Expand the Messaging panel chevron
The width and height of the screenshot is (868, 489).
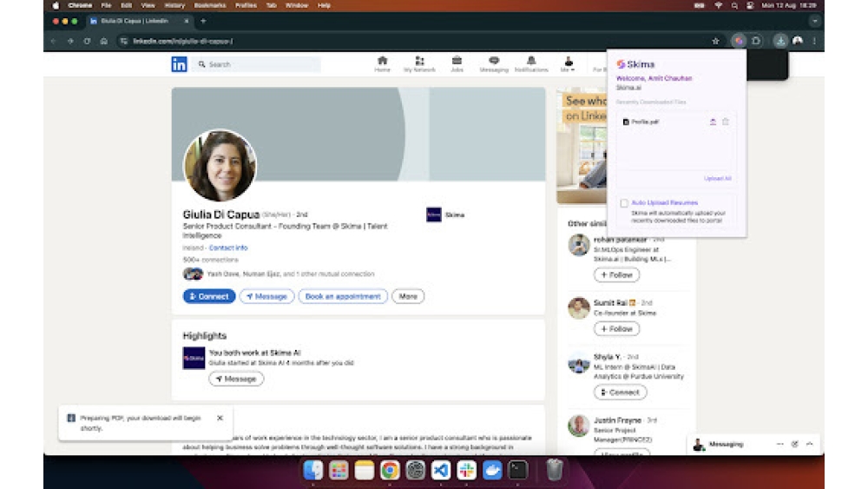pos(809,444)
